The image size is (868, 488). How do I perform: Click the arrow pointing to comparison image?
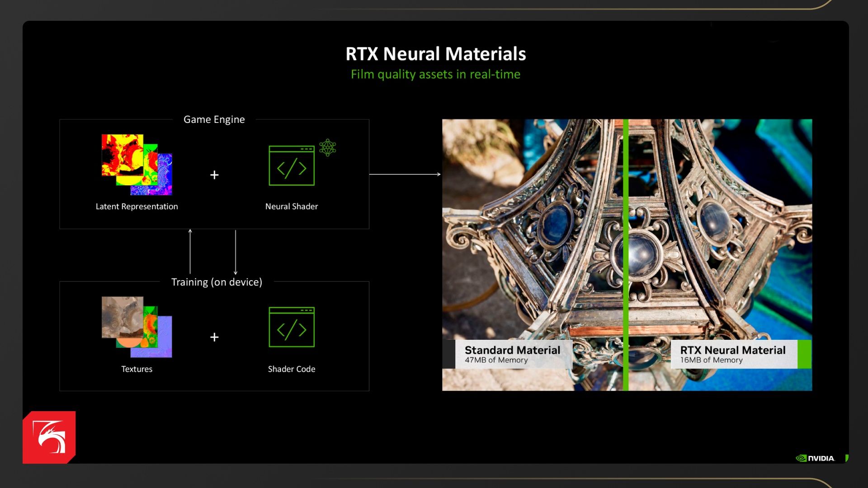point(405,174)
